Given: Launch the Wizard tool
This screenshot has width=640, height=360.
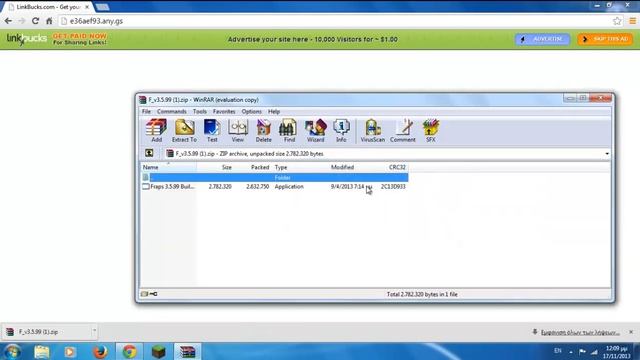Looking at the screenshot, I should point(316,131).
